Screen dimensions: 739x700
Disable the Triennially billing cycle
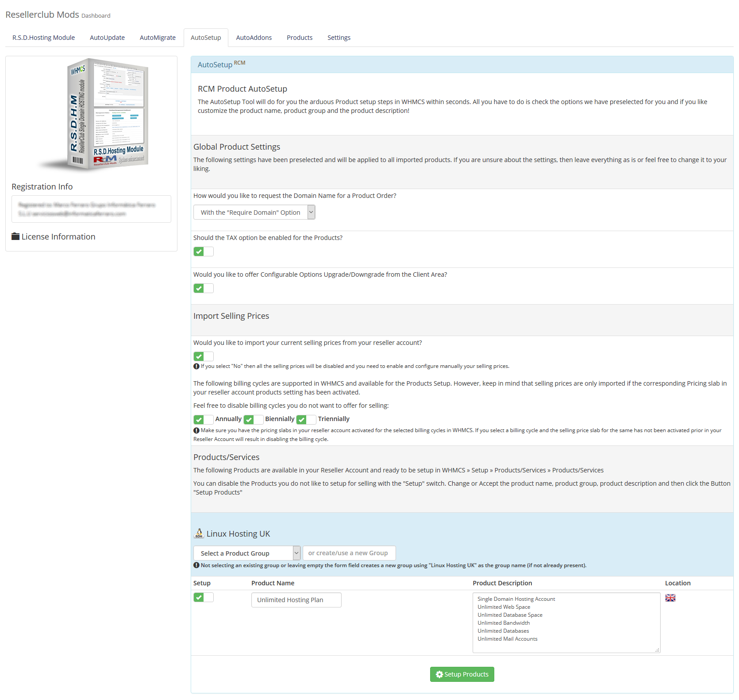click(306, 419)
